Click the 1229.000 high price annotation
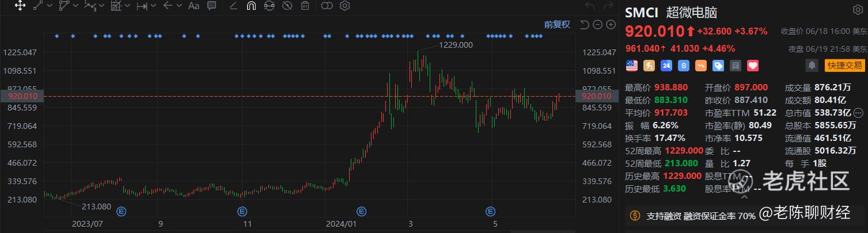Screen dimensions: 868x233 point(456,45)
